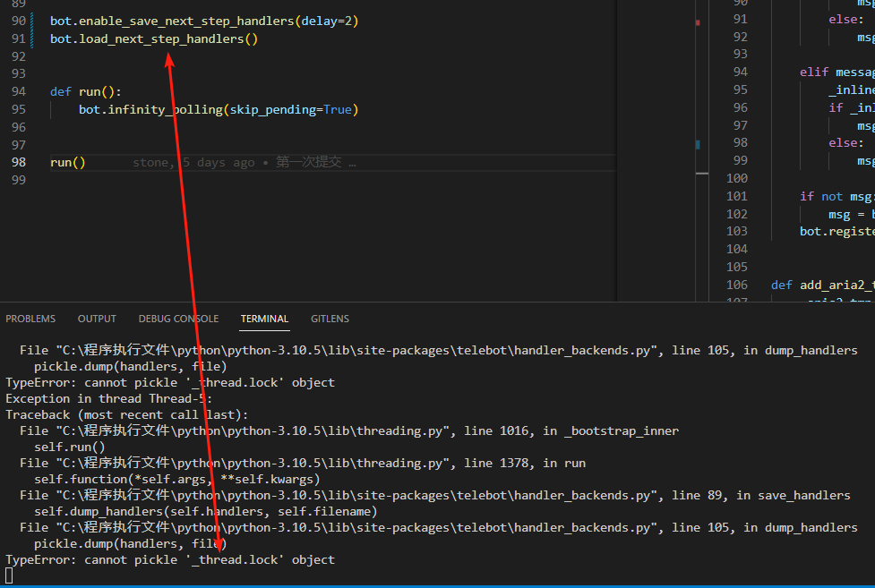
Task: Click "self.dump_handlers(self.handlers, self.filename)" terminal line
Action: click(x=205, y=512)
